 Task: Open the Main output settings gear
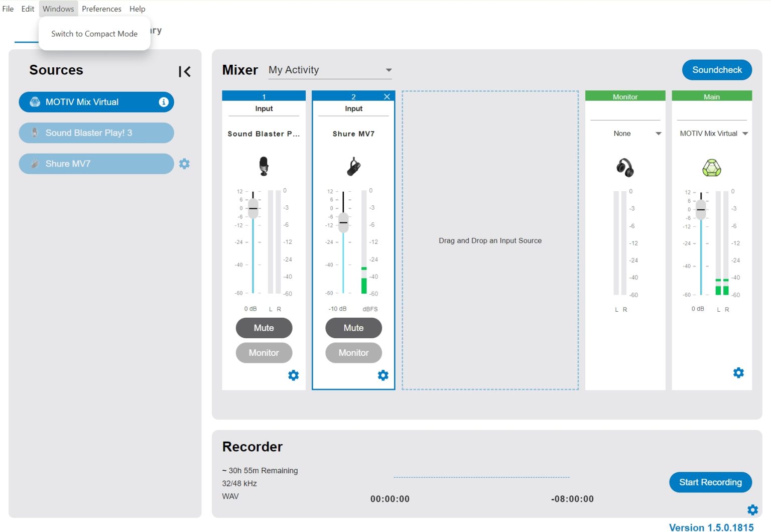tap(738, 372)
